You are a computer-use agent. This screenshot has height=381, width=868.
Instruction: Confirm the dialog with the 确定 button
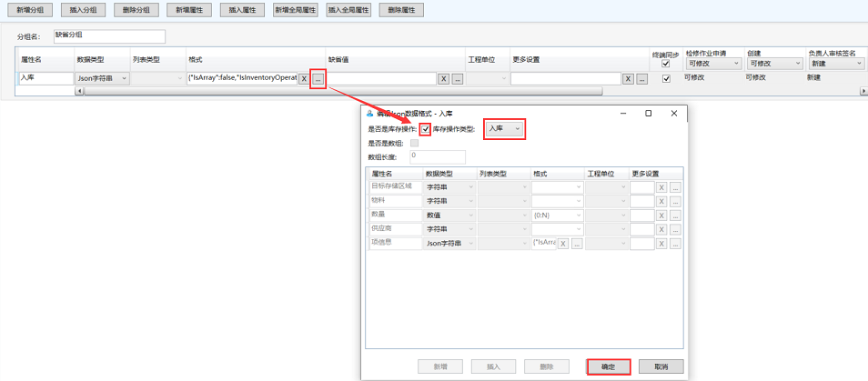coord(609,366)
